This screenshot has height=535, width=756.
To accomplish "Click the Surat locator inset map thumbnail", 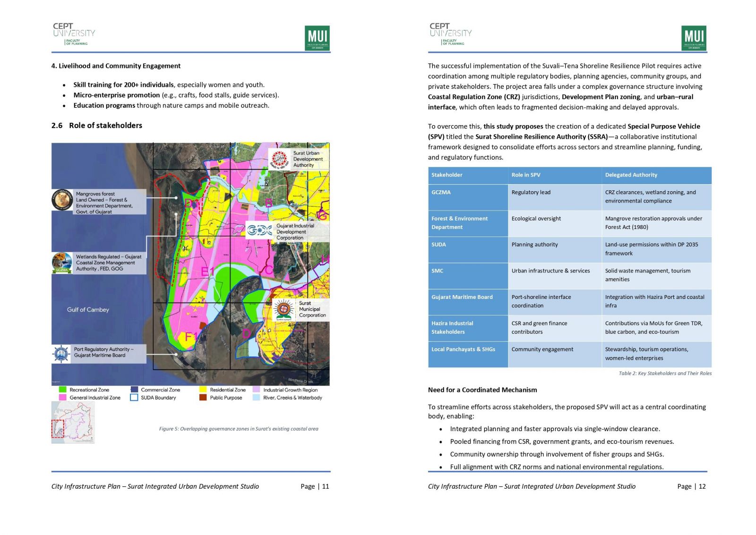I will (73, 422).
